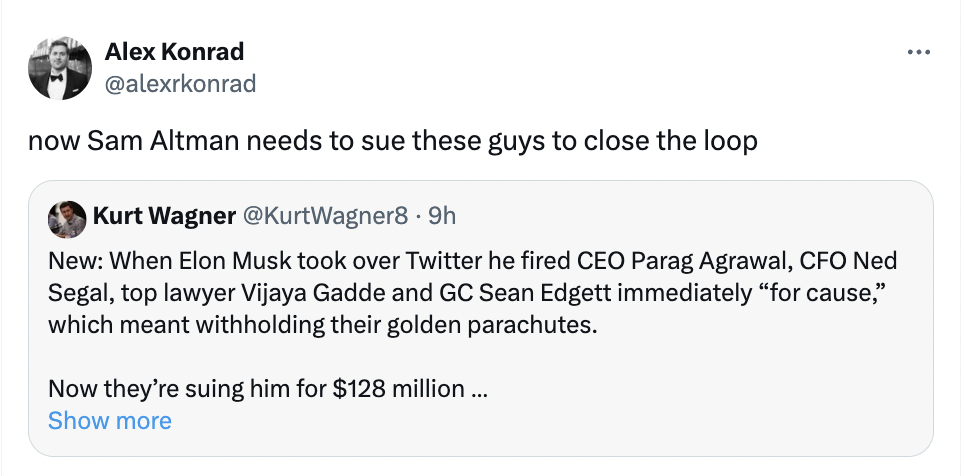Click Alex Konrad's profile picture
Screen dimensions: 964x476
point(59,68)
